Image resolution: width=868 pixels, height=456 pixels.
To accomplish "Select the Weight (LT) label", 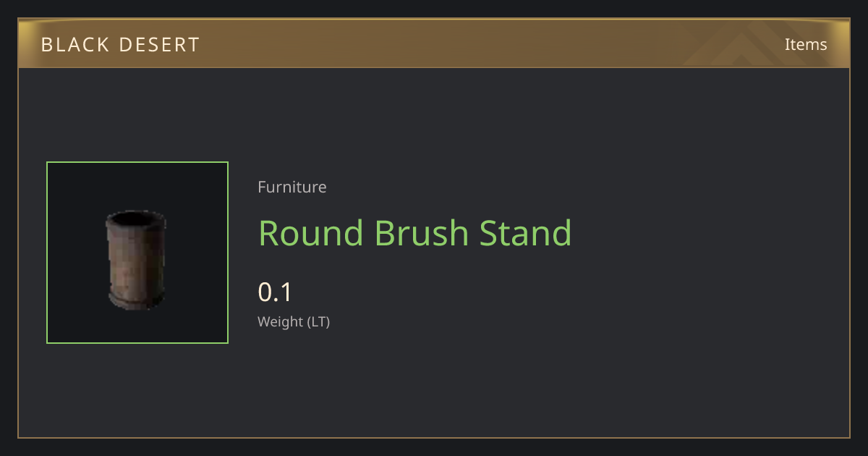I will click(x=294, y=321).
